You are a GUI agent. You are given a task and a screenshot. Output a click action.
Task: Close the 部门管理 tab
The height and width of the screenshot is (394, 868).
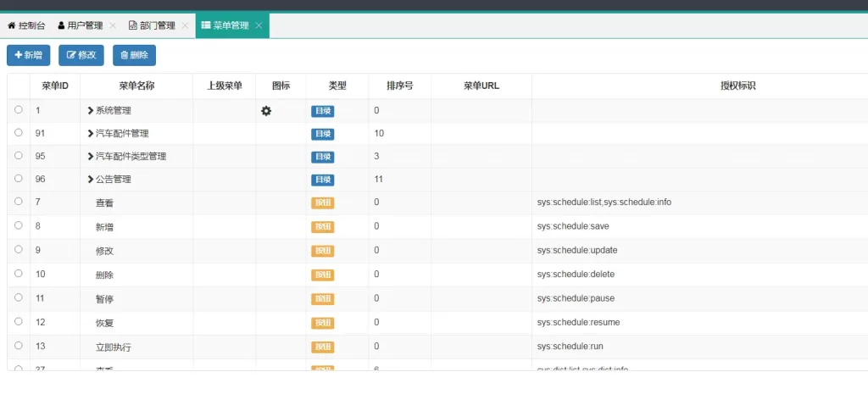pos(185,25)
